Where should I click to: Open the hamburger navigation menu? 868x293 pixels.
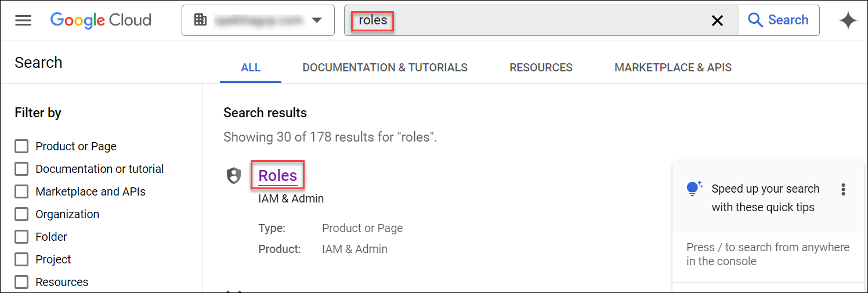click(23, 20)
